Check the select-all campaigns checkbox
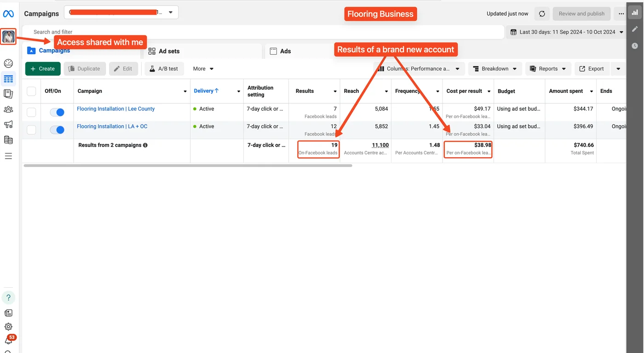 [x=31, y=91]
